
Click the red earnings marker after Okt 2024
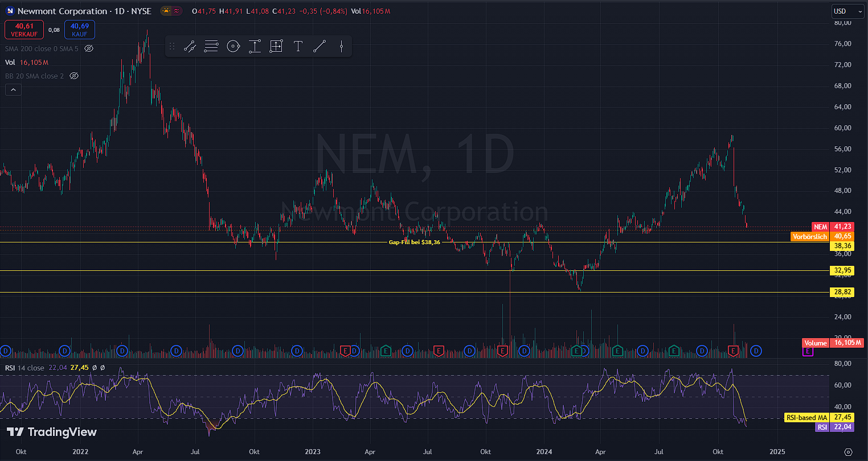coord(734,350)
